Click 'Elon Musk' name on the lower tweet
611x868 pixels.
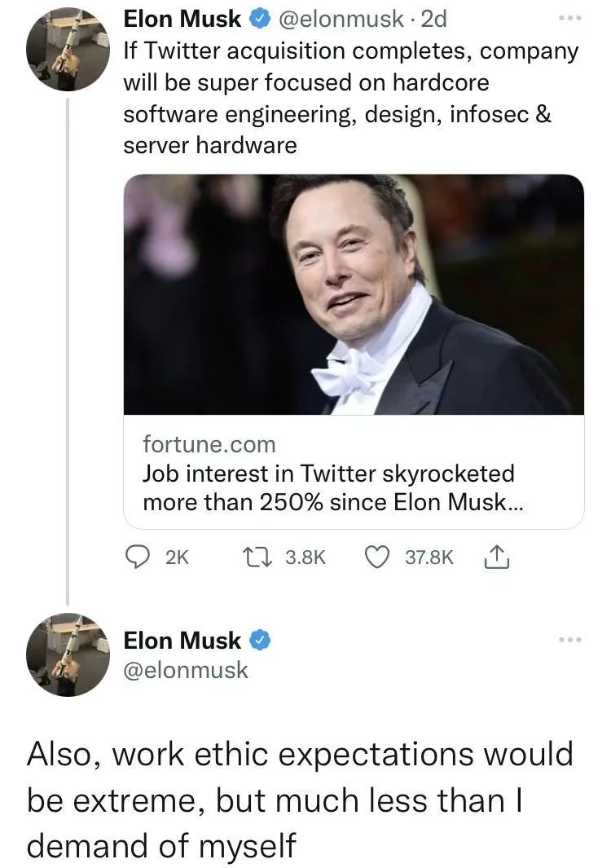(x=182, y=641)
